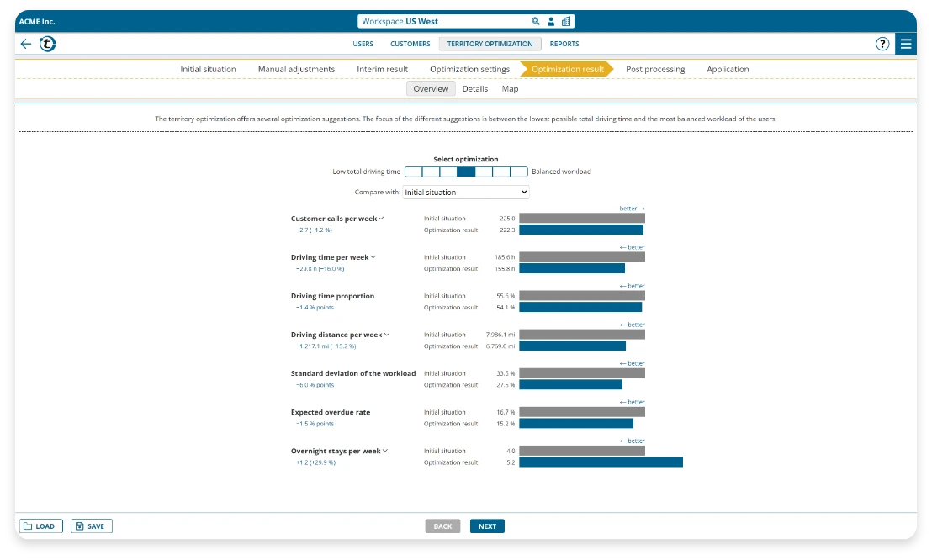
Task: Expand the Driving distance per week chevron
Action: pyautogui.click(x=387, y=334)
